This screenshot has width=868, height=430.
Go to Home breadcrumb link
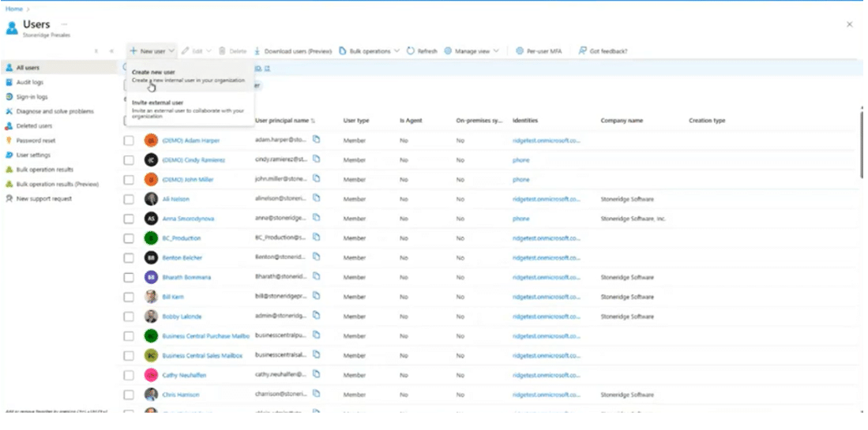pos(13,8)
